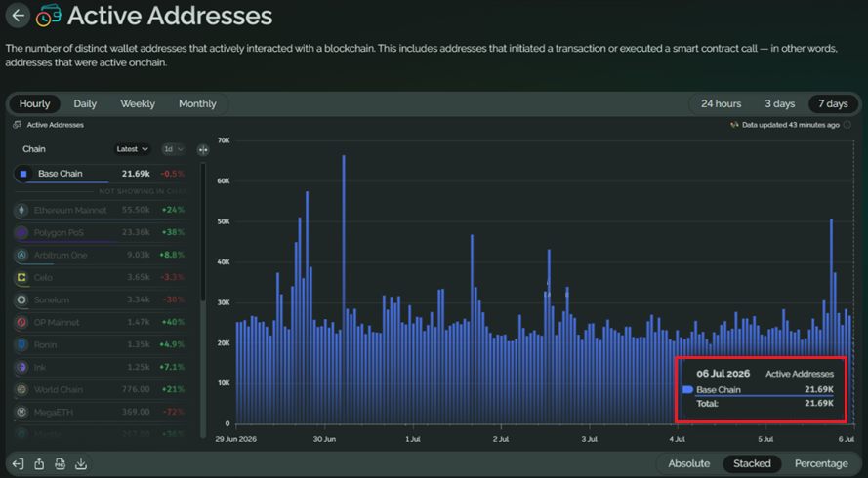
Task: Switch to Weekly granularity
Action: [138, 104]
